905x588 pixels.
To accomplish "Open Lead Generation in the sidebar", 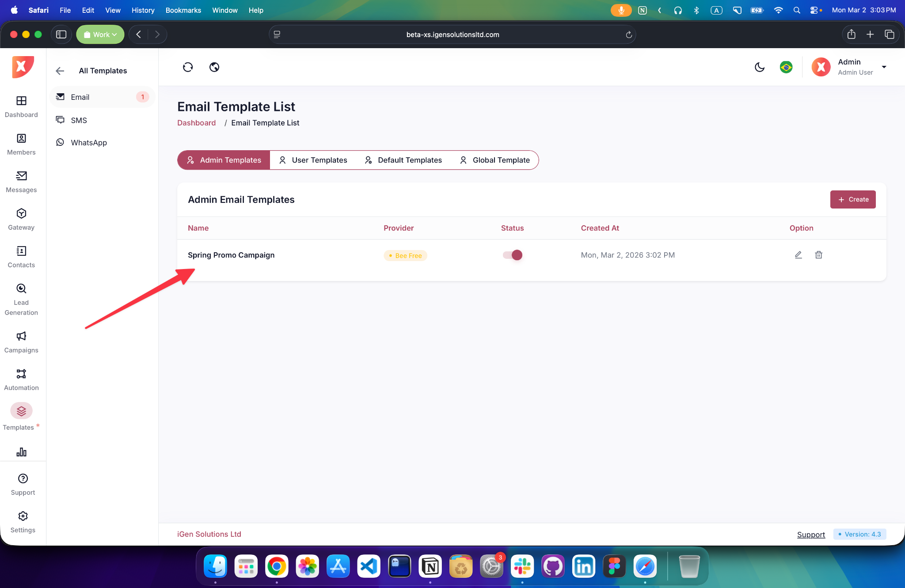I will click(x=21, y=300).
